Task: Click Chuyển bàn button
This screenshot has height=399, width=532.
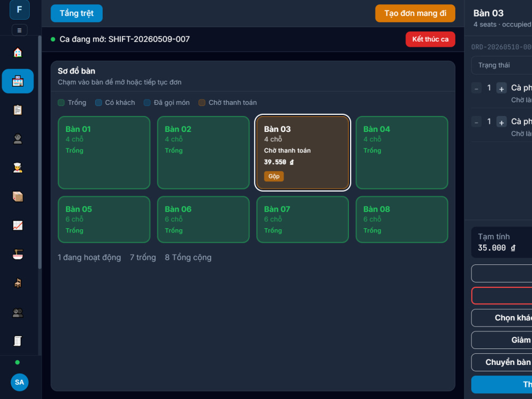Action: click(x=502, y=362)
